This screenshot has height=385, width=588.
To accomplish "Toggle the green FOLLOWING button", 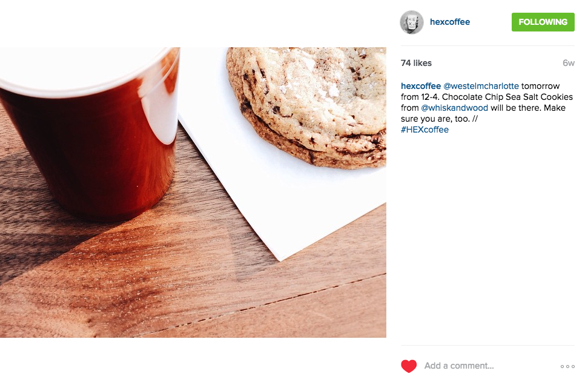I will pyautogui.click(x=543, y=22).
